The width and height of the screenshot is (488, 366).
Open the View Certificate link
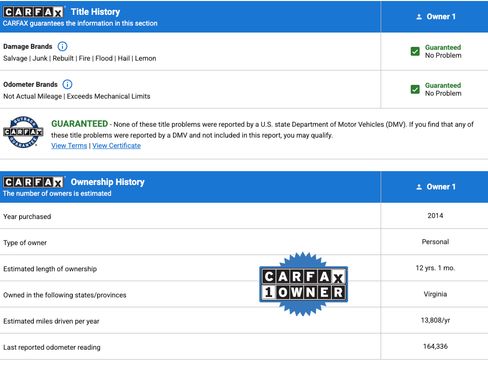pos(116,146)
